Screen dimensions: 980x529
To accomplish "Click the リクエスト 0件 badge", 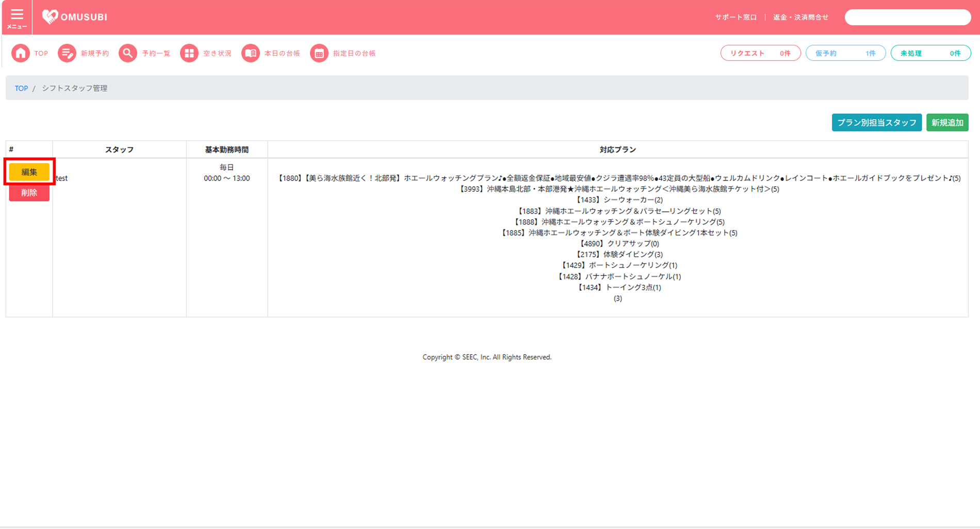I will click(761, 53).
